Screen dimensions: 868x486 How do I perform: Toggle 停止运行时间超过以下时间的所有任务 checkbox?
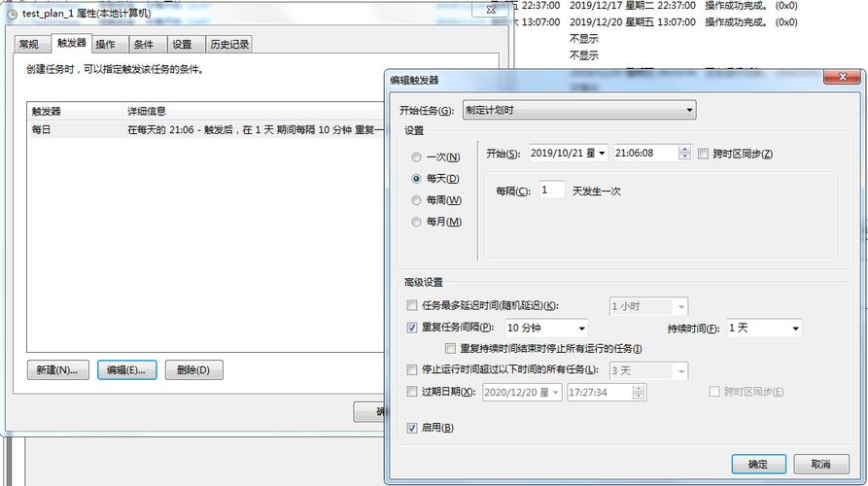412,369
